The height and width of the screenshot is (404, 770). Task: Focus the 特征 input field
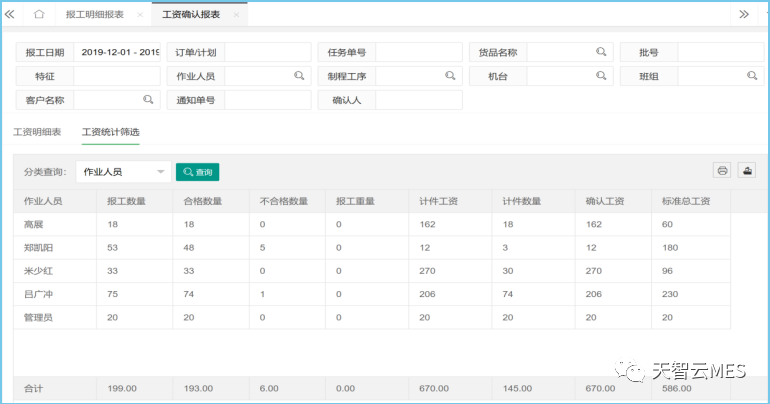coord(117,76)
